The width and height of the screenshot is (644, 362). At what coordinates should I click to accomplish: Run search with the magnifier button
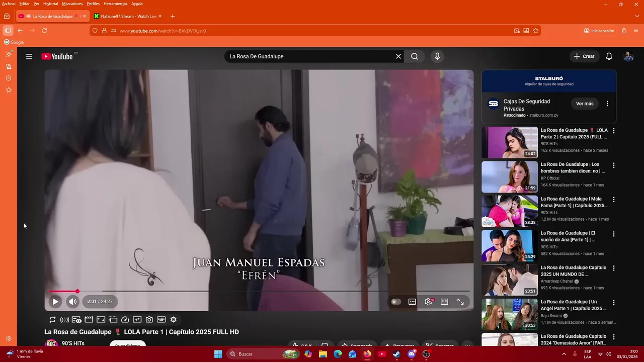[415, 56]
